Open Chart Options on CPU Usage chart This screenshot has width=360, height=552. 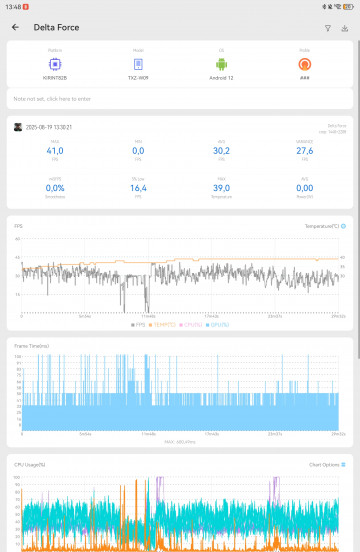point(327,465)
